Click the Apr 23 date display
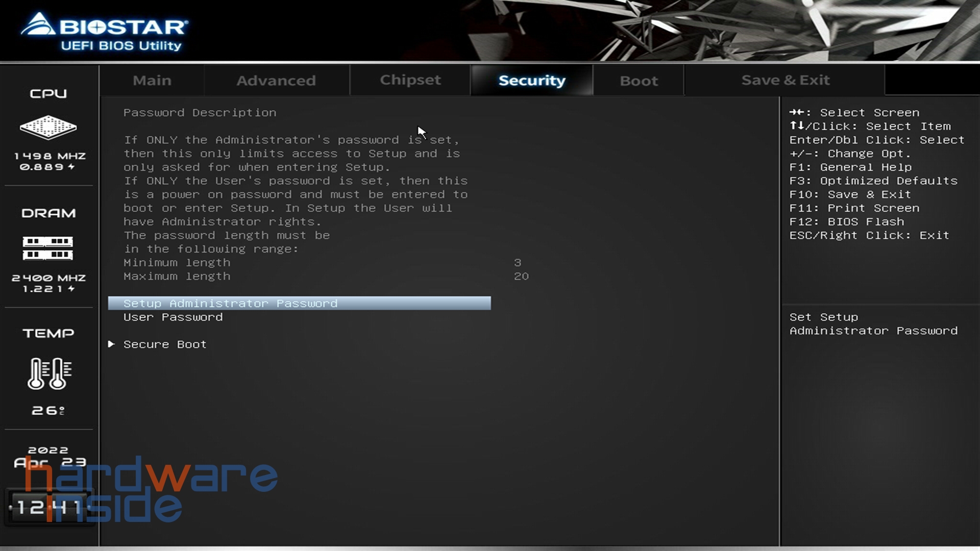The width and height of the screenshot is (980, 551). click(50, 462)
